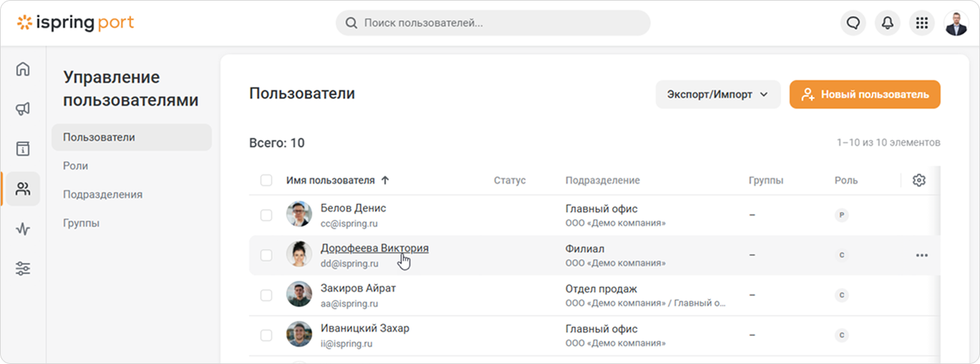
Task: Check the box for Белов Денис
Action: [266, 215]
